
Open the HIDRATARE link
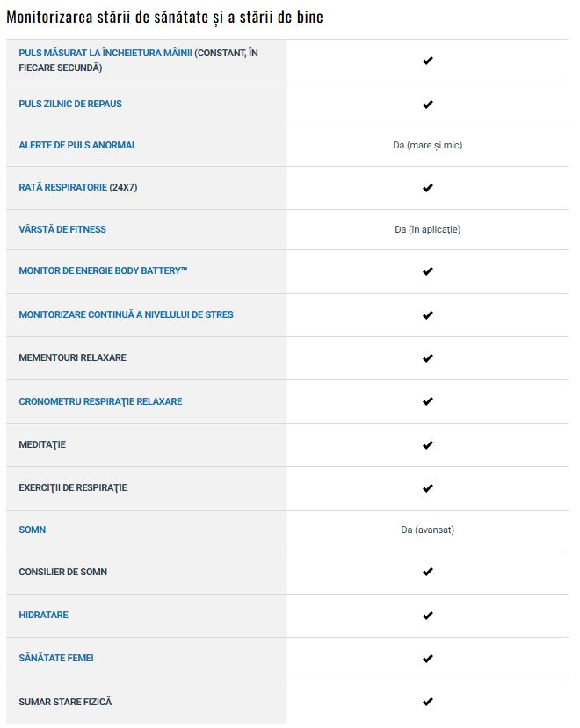click(43, 616)
